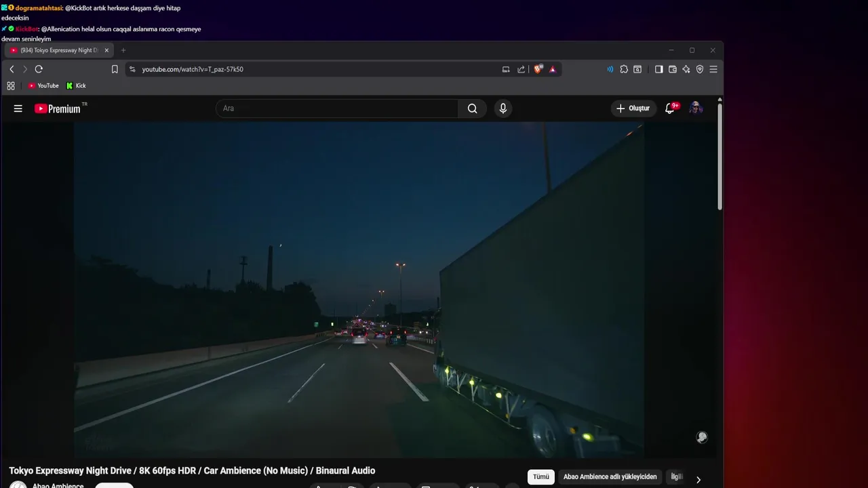Open the apps grid icon in bookmarks bar
The height and width of the screenshot is (488, 868).
(11, 85)
